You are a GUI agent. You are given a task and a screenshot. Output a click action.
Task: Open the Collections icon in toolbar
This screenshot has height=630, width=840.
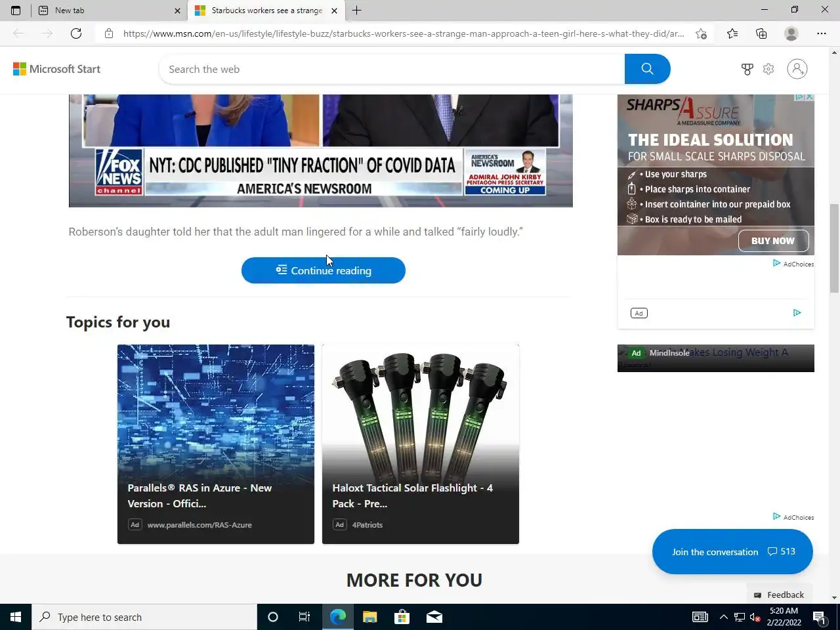tap(761, 33)
